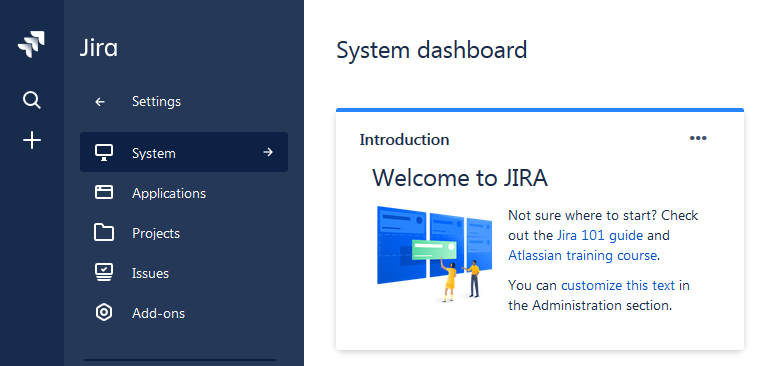
Task: Open the Issues settings entry
Action: (x=184, y=273)
